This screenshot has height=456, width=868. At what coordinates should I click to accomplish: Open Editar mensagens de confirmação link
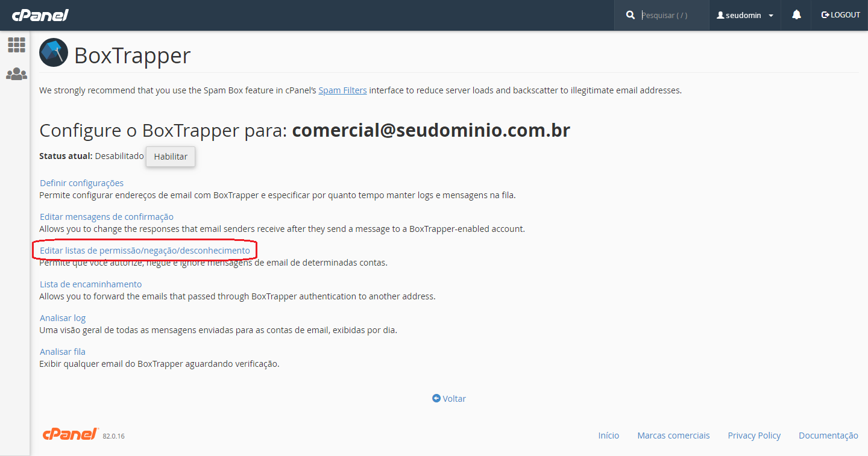(x=107, y=217)
